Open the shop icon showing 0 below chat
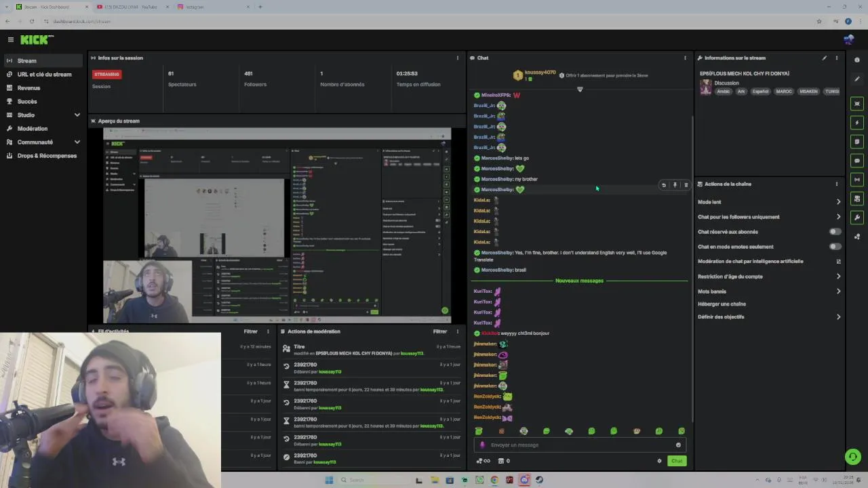Viewport: 868px width, 488px height. coord(504,461)
